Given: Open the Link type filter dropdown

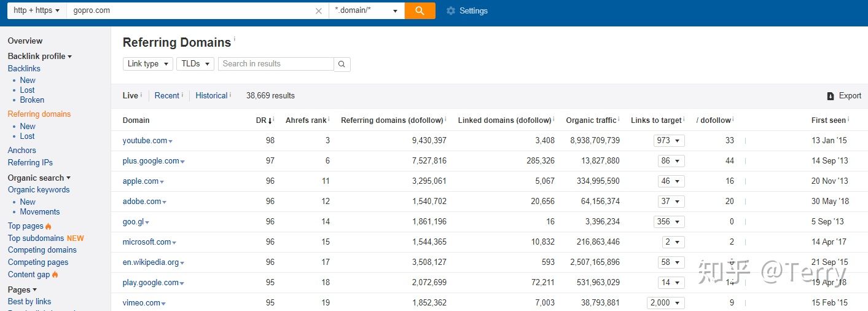Looking at the screenshot, I should pos(147,64).
